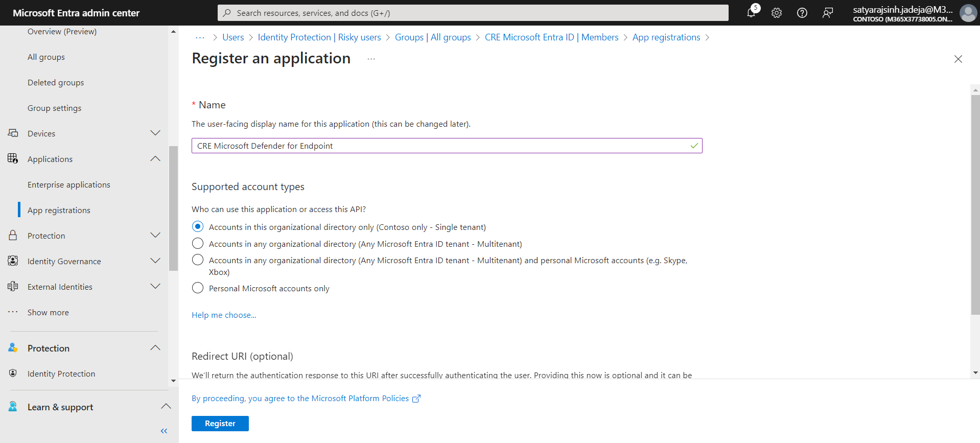
Task: Open the notifications bell icon
Action: (x=751, y=13)
